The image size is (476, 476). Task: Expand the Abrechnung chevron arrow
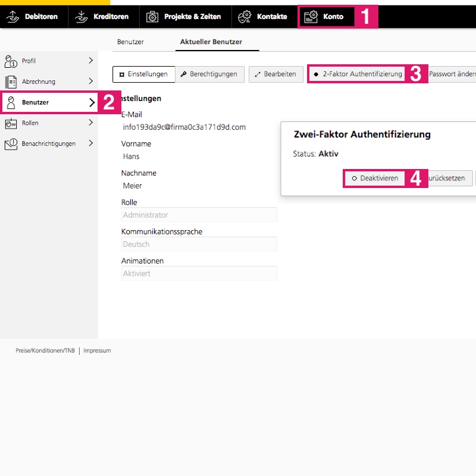click(91, 82)
